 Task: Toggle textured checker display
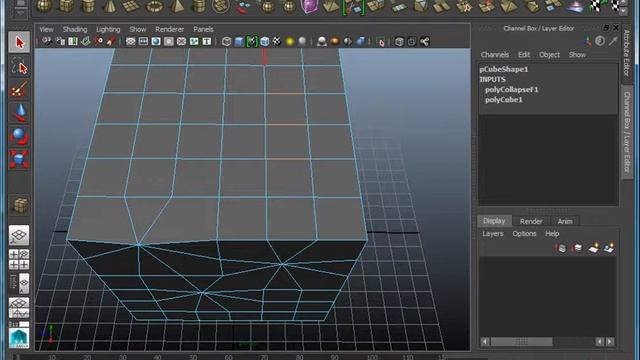click(277, 41)
